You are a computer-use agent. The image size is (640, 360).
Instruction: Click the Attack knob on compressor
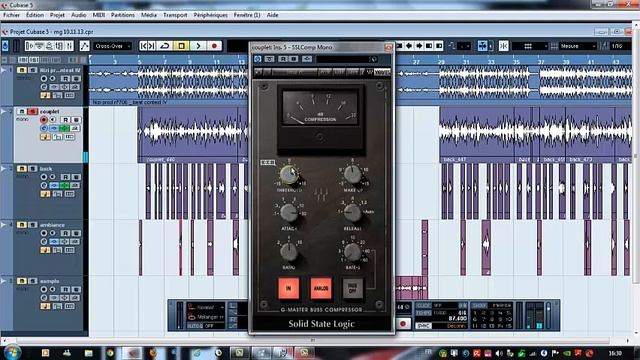(x=289, y=213)
